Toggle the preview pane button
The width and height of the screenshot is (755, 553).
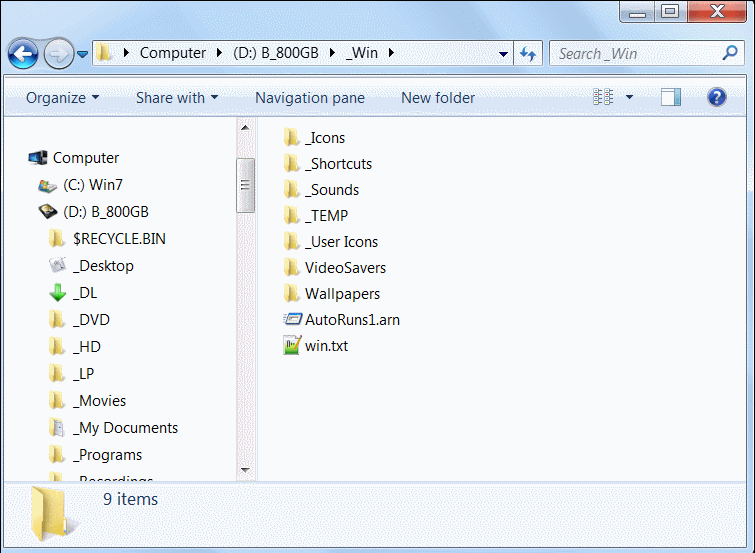[x=671, y=97]
